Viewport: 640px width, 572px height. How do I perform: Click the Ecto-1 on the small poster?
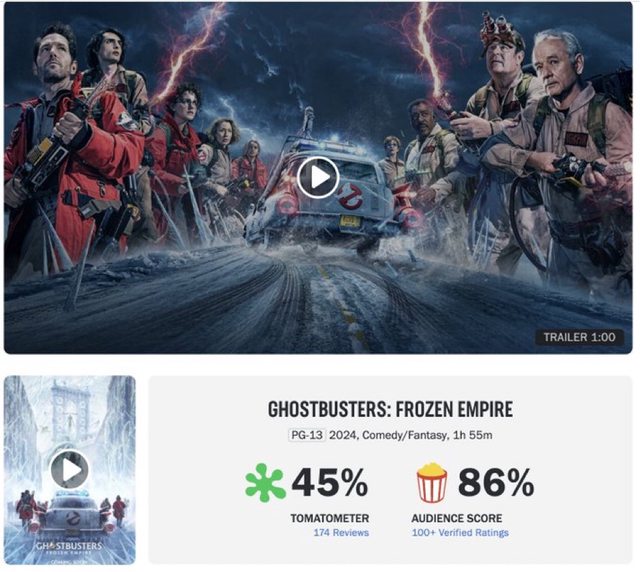click(x=72, y=514)
